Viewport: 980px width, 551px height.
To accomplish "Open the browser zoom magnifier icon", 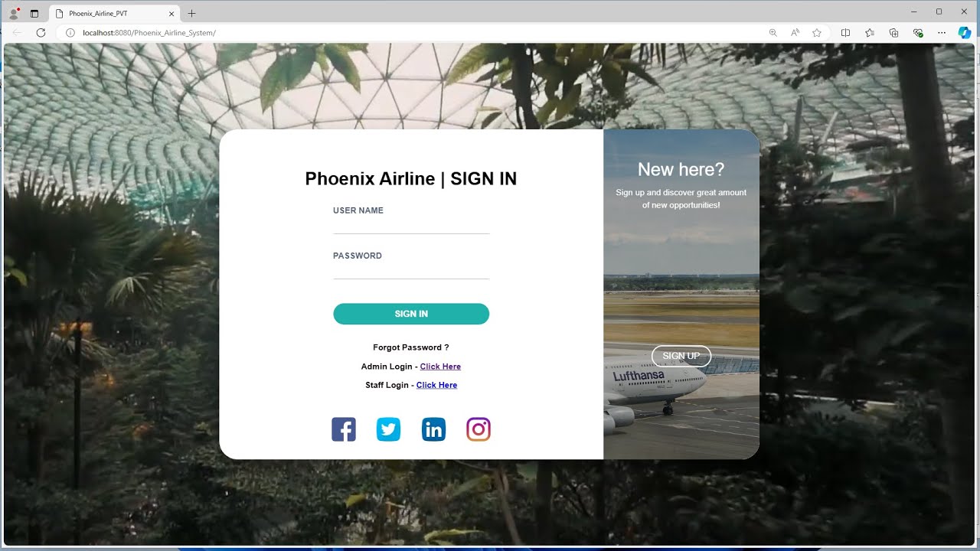I will tap(773, 33).
